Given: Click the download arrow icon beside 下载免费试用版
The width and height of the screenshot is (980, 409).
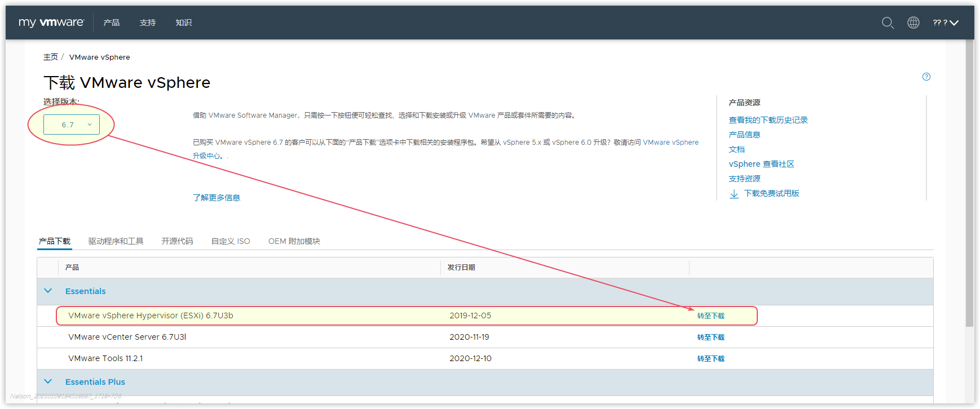Looking at the screenshot, I should click(x=734, y=194).
